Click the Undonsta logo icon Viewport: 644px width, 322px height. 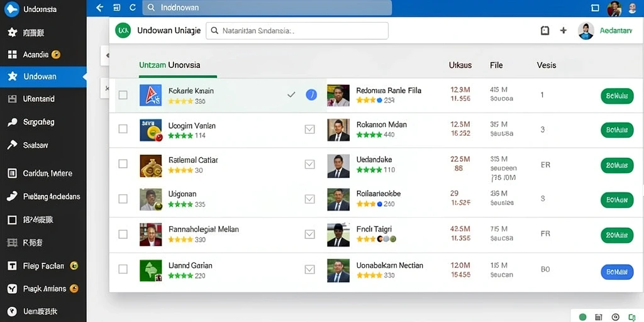click(11, 9)
